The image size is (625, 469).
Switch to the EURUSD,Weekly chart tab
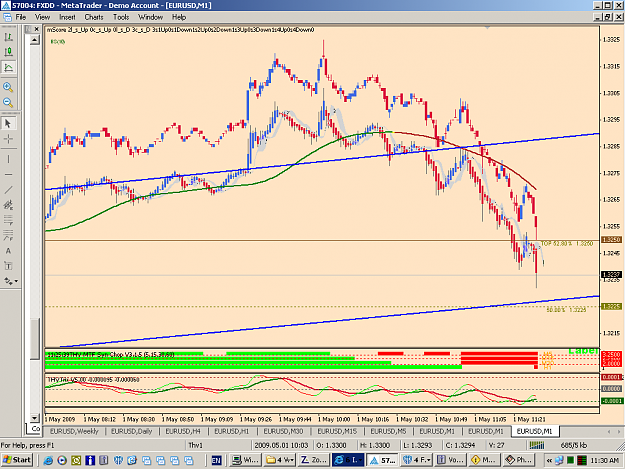(74, 431)
